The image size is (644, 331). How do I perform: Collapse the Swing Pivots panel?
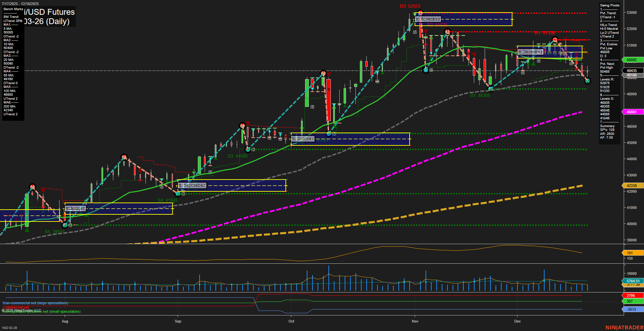pyautogui.click(x=609, y=5)
